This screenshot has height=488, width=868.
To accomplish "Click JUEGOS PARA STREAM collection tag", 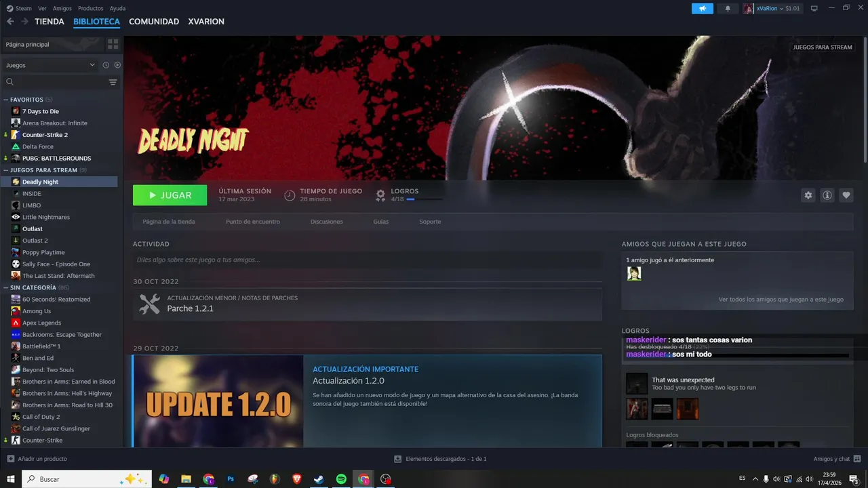I will pos(822,47).
